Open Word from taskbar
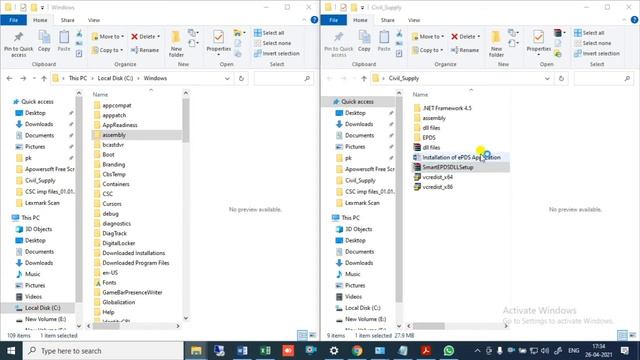This screenshot has height=360, width=640. [242, 351]
